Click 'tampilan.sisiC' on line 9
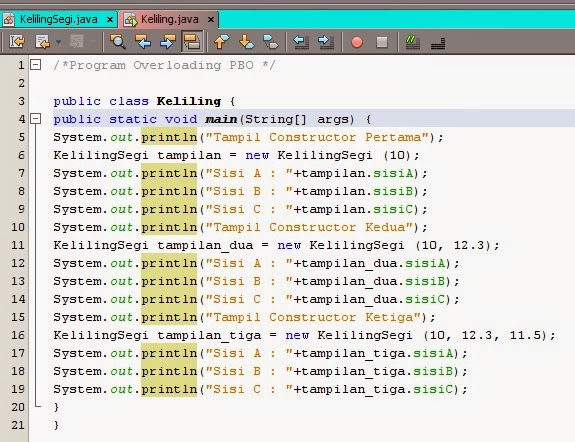The image size is (575, 442). 358,209
